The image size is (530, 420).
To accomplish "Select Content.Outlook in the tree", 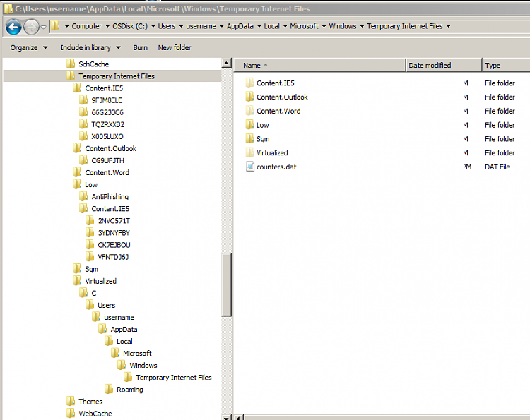I will pos(110,148).
